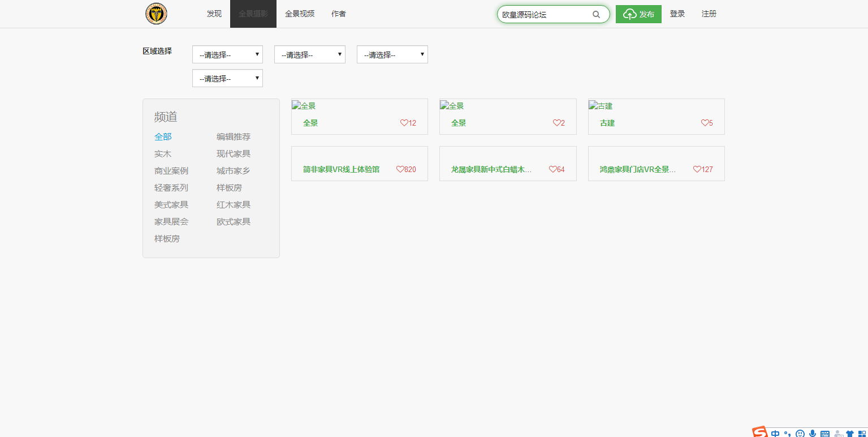Open the bottom-row --请选择-- dropdown
Viewport: 868px width, 437px height.
click(227, 78)
